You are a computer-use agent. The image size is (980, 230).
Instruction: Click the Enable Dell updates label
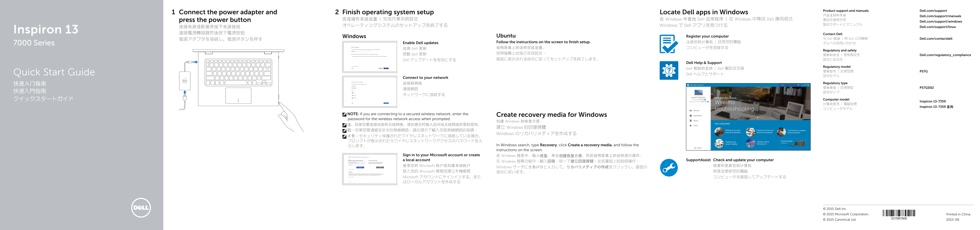pos(420,43)
